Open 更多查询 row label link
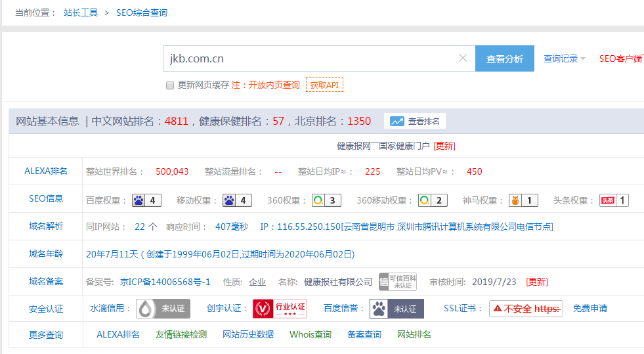 point(45,335)
